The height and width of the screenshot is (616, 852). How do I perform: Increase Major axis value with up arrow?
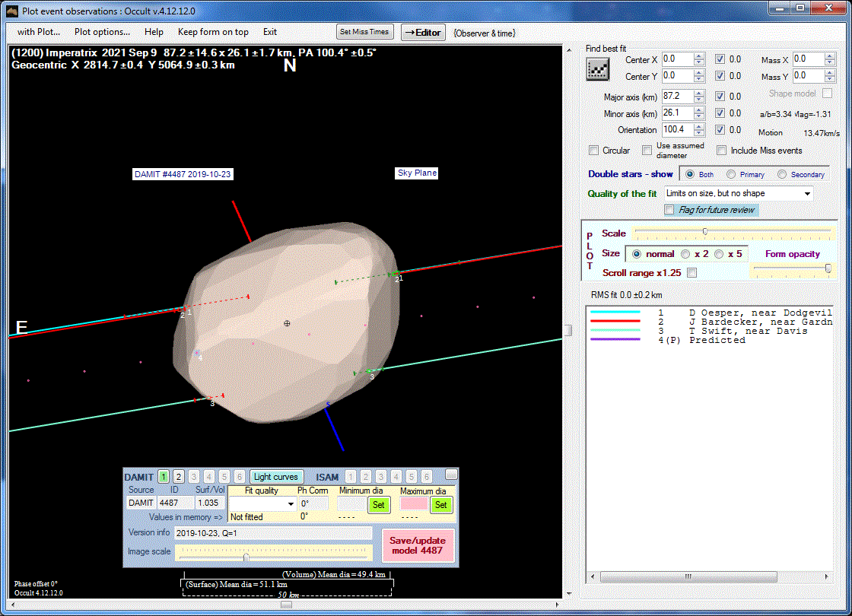pos(699,93)
